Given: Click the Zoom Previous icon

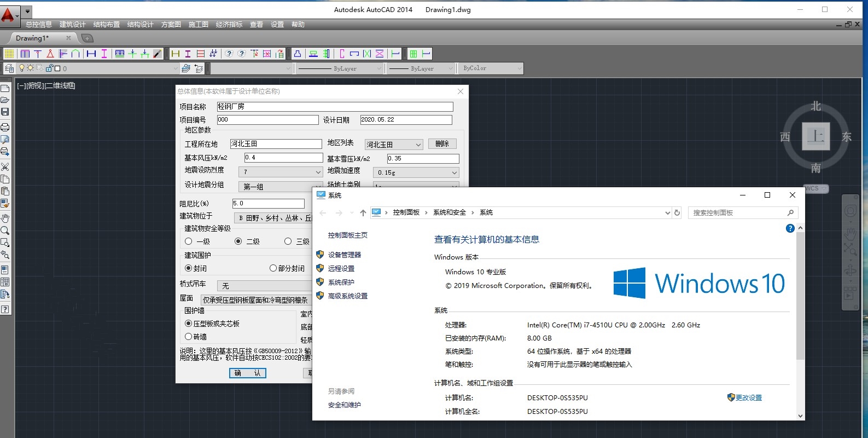Looking at the screenshot, I should click(x=5, y=255).
